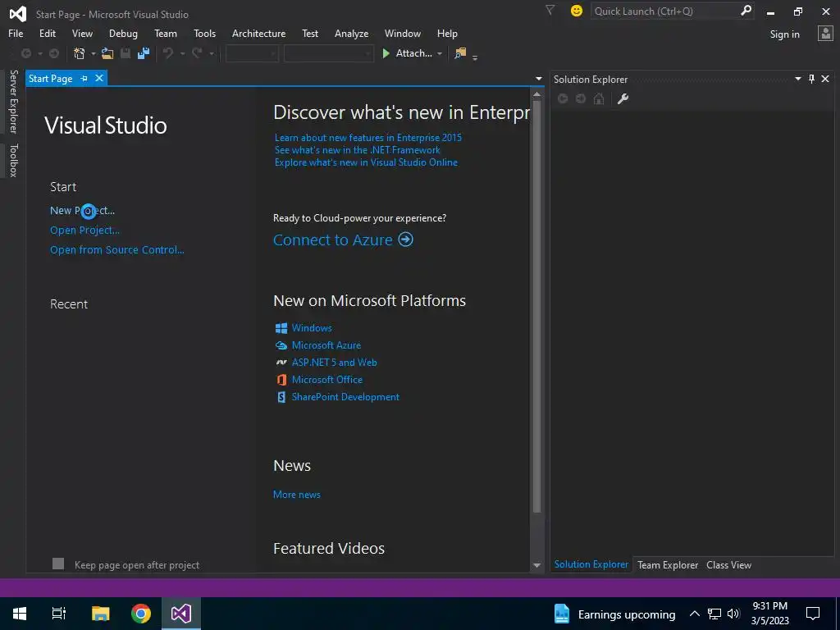This screenshot has width=840, height=630.
Task: Click the New Project toolbar icon
Action: 80,53
